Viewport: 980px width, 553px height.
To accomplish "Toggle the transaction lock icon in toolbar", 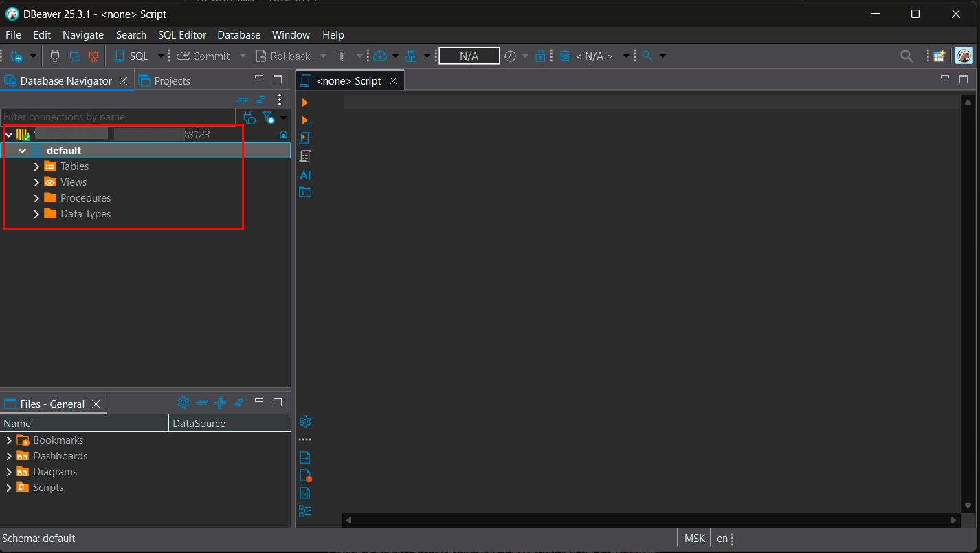I will (540, 56).
